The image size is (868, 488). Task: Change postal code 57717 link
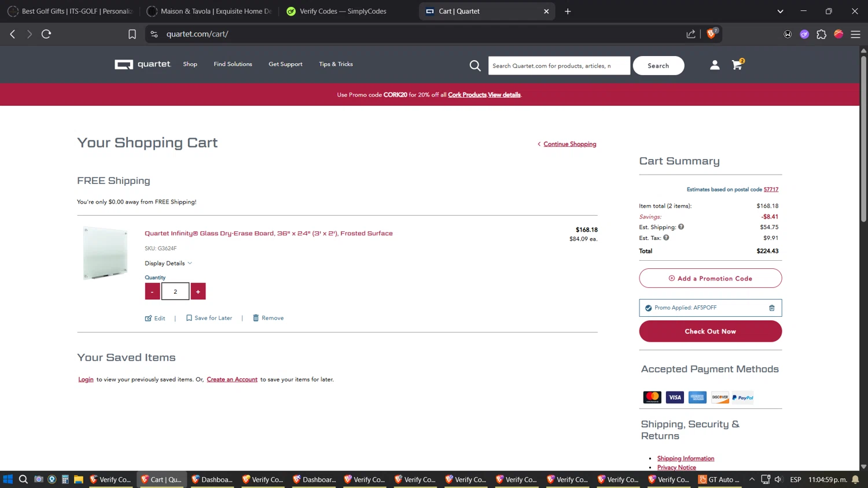771,189
